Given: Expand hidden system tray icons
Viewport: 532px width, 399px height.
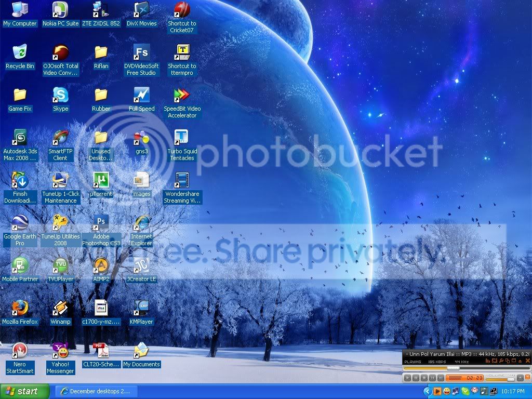Looking at the screenshot, I should click(428, 392).
